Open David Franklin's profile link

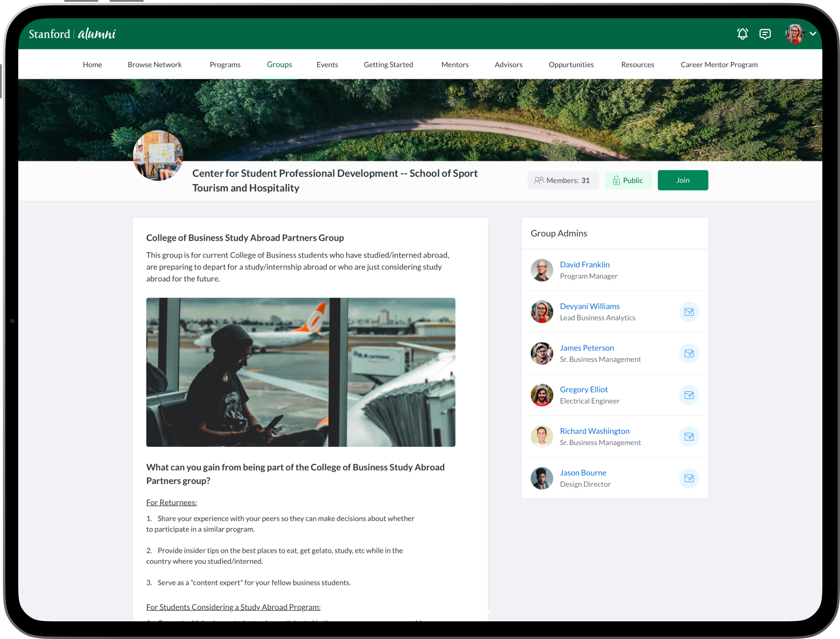(584, 264)
